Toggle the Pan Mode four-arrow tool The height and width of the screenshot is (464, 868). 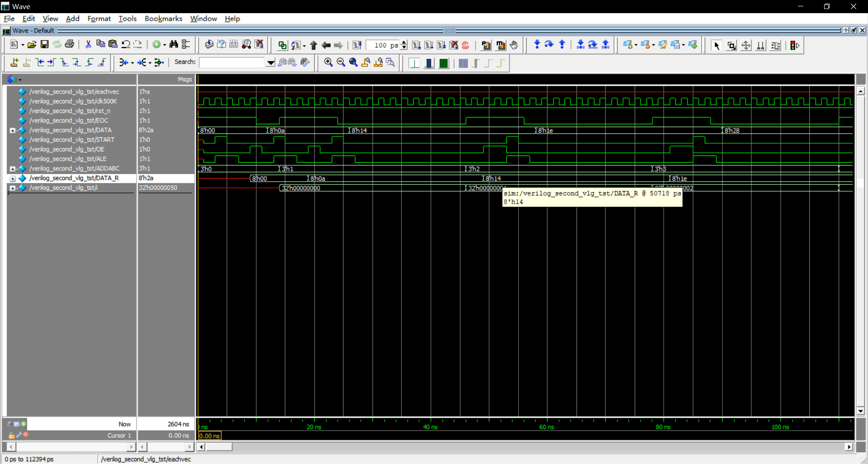click(746, 46)
